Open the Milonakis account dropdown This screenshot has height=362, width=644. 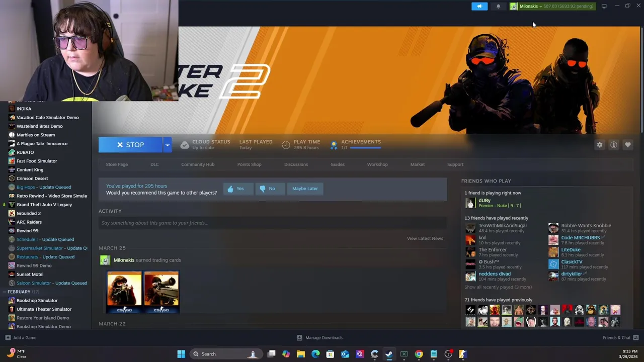530,6
